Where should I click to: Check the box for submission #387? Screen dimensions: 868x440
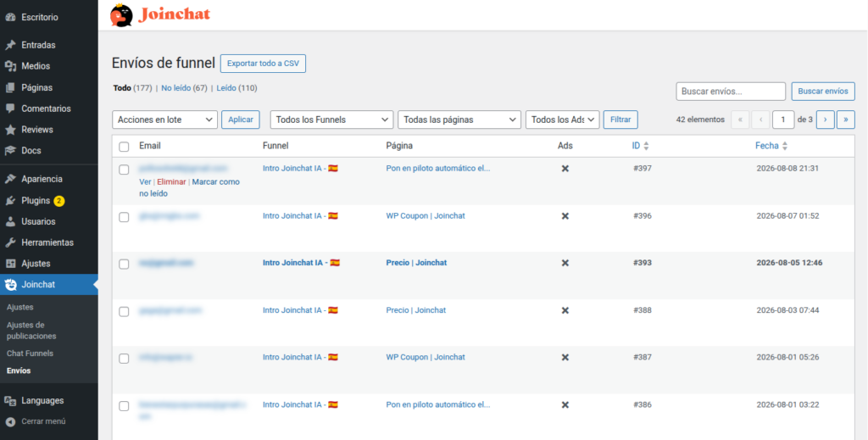(x=124, y=359)
